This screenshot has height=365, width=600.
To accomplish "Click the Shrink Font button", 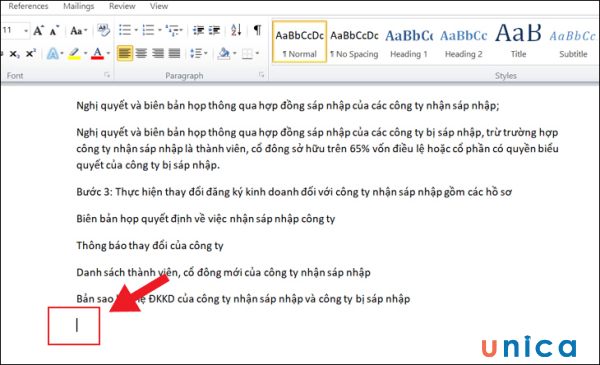I will point(54,31).
